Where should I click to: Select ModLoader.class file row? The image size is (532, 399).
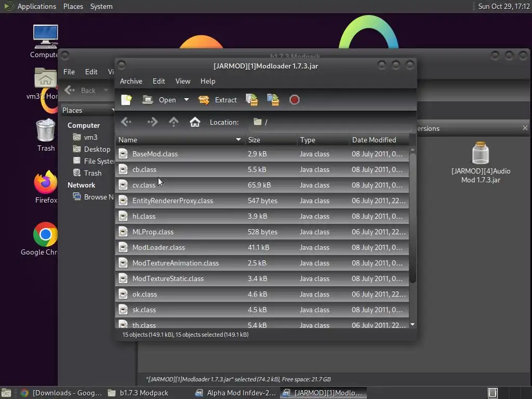pos(262,247)
